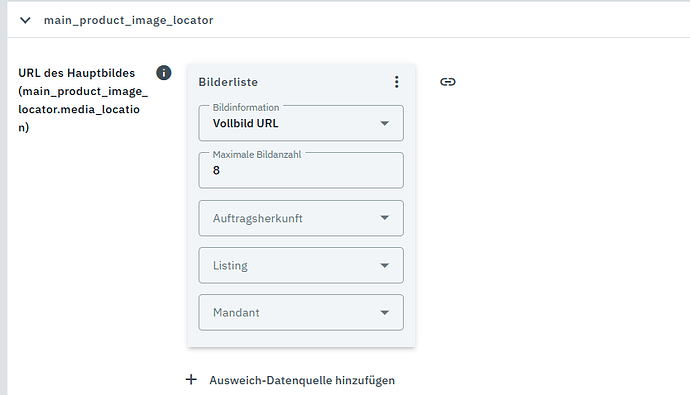Click the Bildinformation dropdown arrow

point(385,124)
